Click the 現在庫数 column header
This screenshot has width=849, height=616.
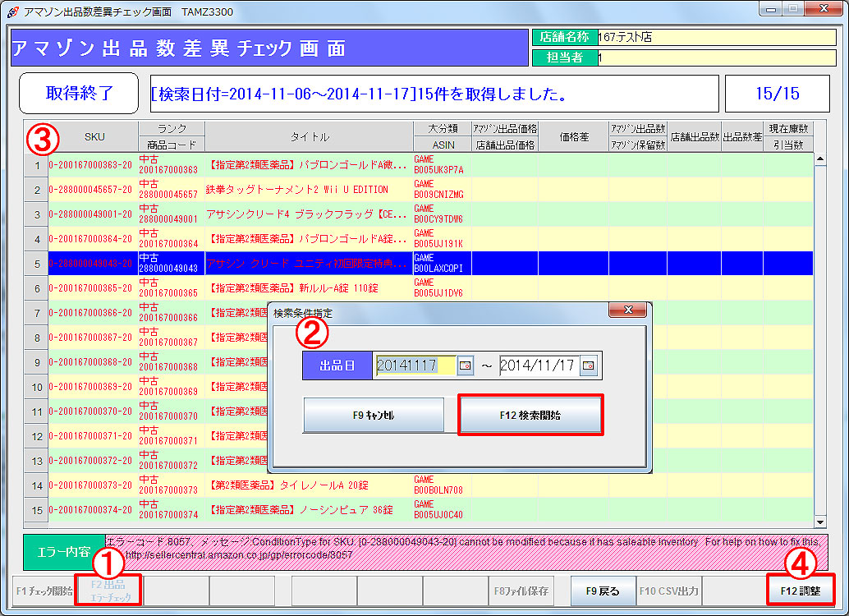tap(788, 128)
